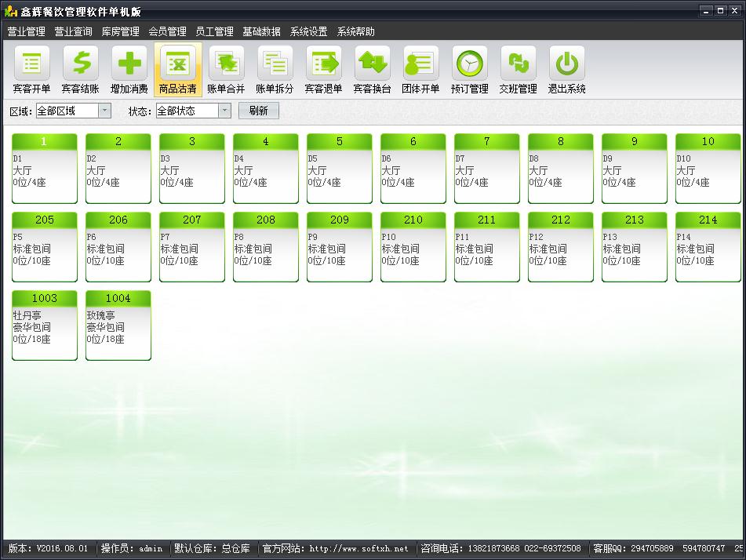
Task: Open the 员工管理 menu
Action: pos(215,32)
